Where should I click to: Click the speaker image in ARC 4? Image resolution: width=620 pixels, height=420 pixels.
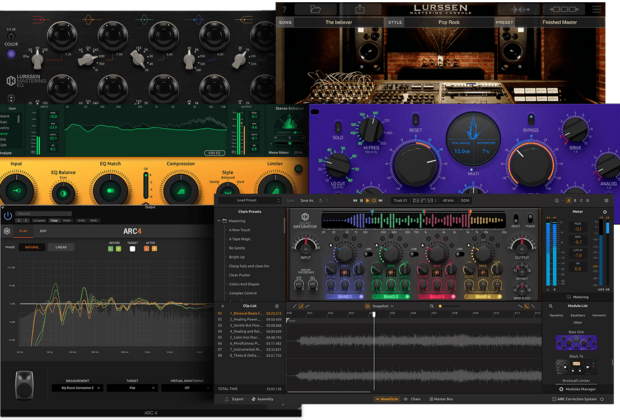pyautogui.click(x=24, y=384)
